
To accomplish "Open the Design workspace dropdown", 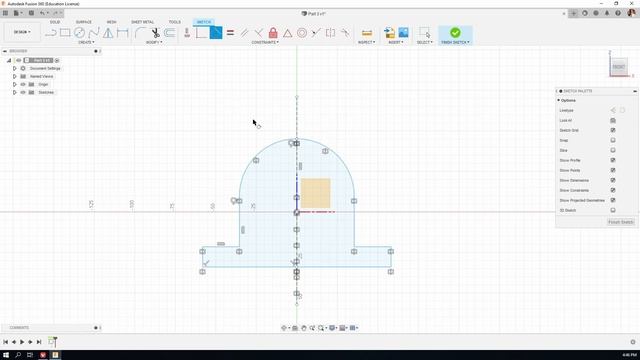I will click(x=22, y=32).
